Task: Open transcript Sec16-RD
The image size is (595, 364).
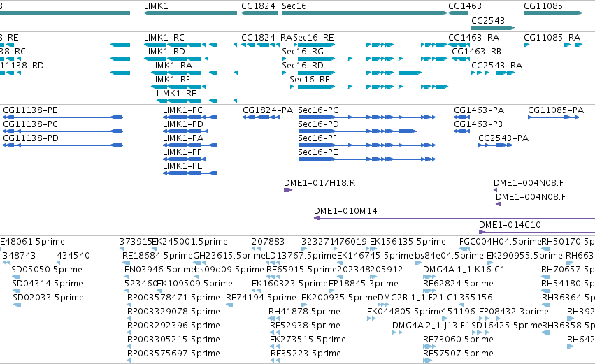Action: [x=352, y=73]
